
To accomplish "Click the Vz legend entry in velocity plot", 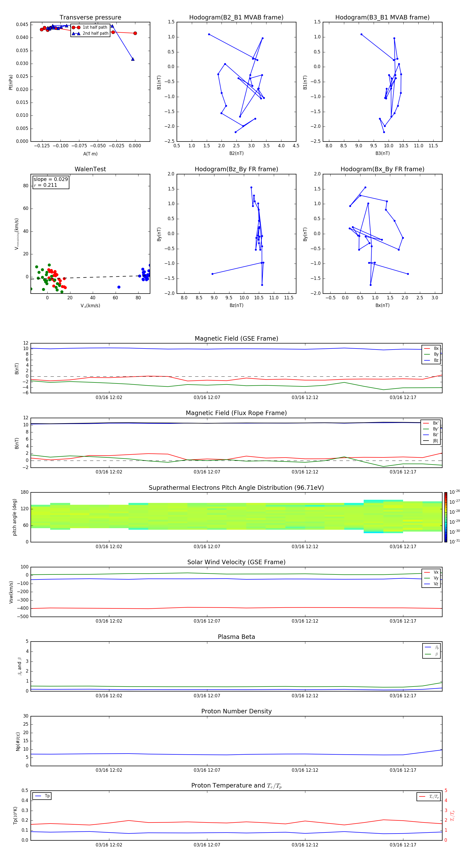I will pyautogui.click(x=431, y=584).
